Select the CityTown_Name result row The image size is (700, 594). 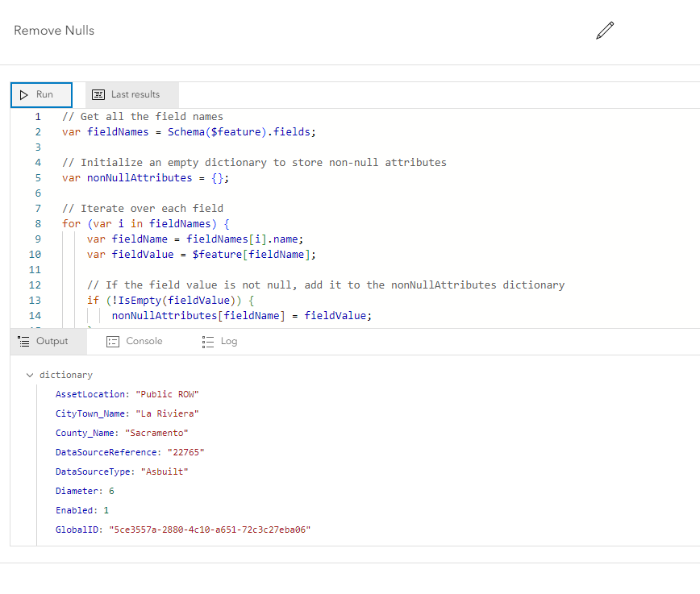(x=127, y=413)
